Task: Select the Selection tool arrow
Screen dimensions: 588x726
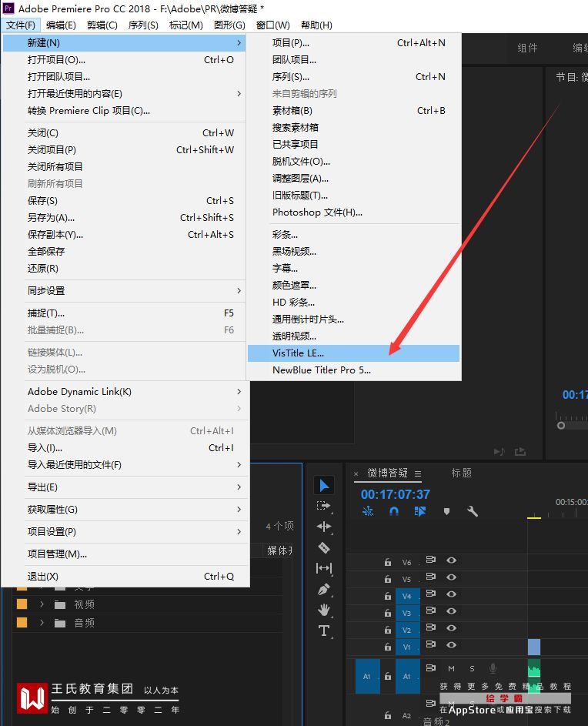Action: (x=324, y=485)
